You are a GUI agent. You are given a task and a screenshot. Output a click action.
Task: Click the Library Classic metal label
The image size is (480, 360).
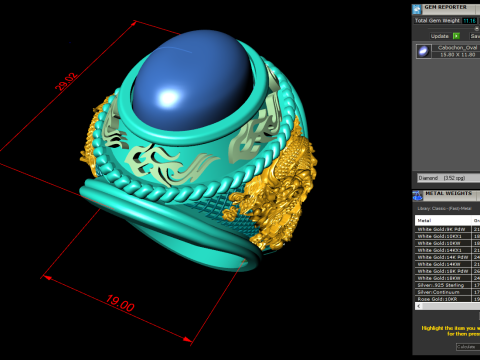[444, 209]
